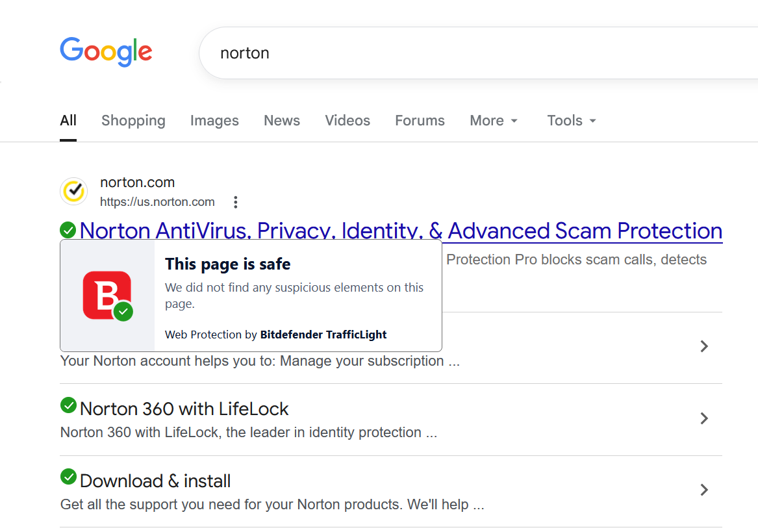758x532 pixels.
Task: Click the 'We did not find any suspicious elements' text
Action: (294, 296)
